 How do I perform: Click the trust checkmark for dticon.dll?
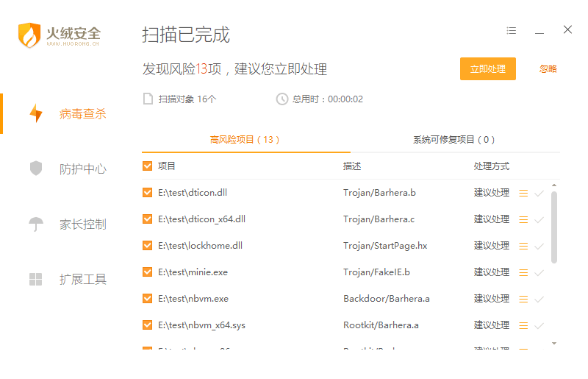(539, 194)
